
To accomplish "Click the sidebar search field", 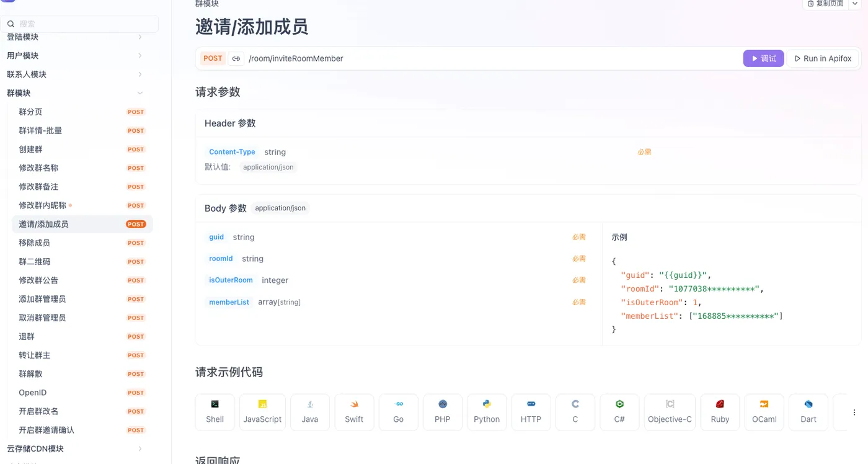I will point(79,23).
